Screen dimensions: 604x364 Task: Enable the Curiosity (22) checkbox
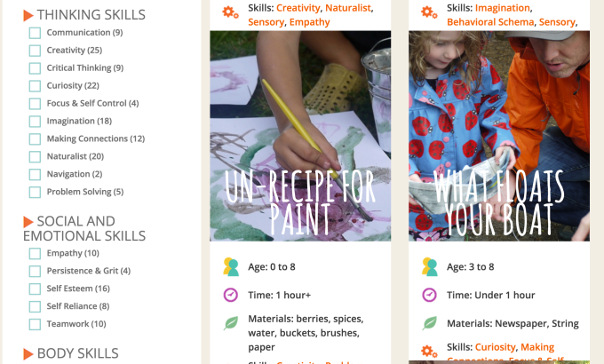[35, 86]
